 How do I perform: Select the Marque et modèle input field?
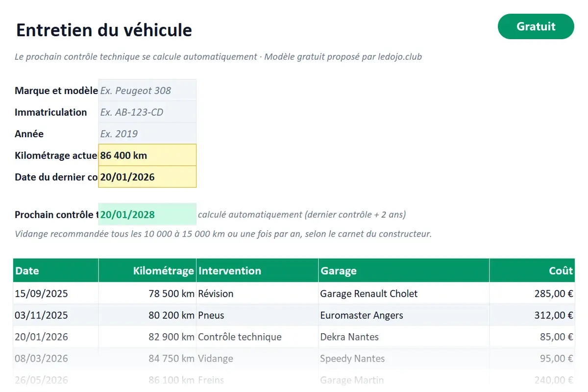point(147,91)
